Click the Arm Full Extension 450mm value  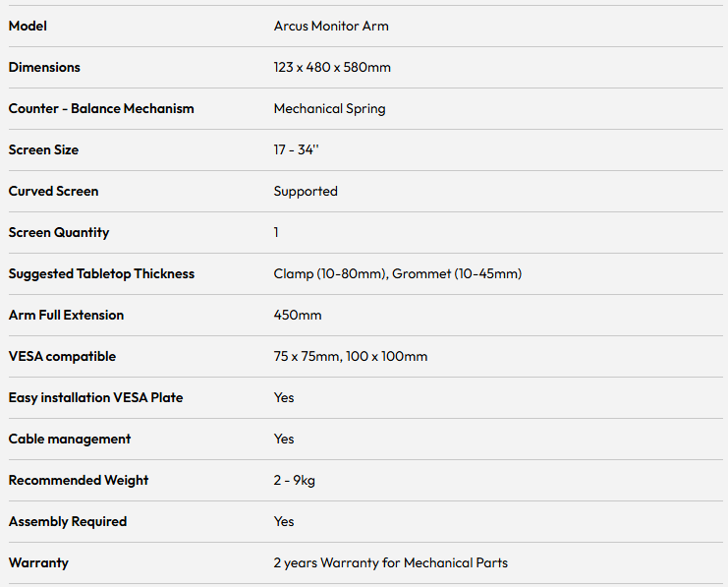[298, 316]
